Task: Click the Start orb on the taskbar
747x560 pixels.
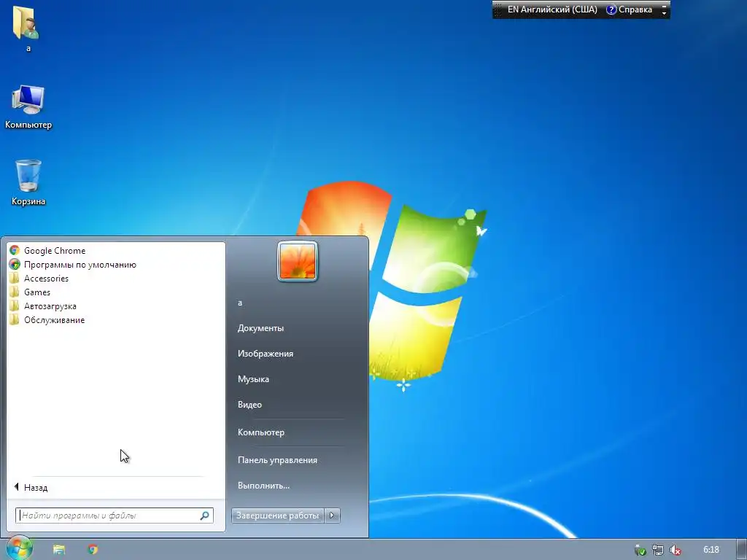Action: click(x=19, y=548)
